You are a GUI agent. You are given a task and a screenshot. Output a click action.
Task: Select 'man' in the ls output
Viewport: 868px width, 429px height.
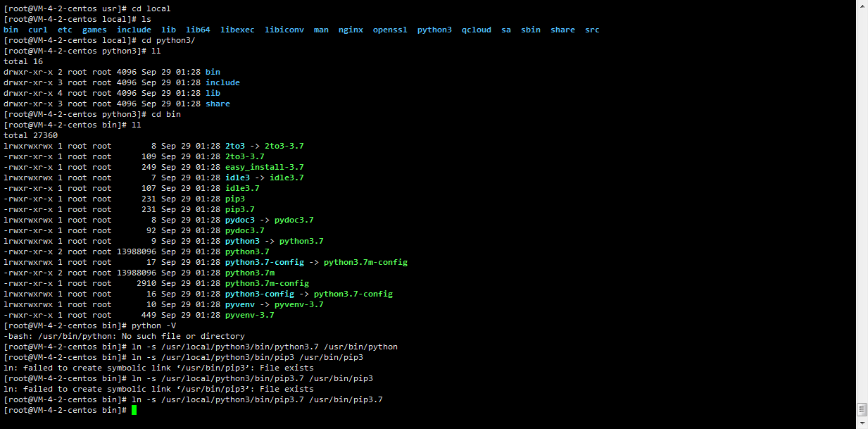(321, 30)
